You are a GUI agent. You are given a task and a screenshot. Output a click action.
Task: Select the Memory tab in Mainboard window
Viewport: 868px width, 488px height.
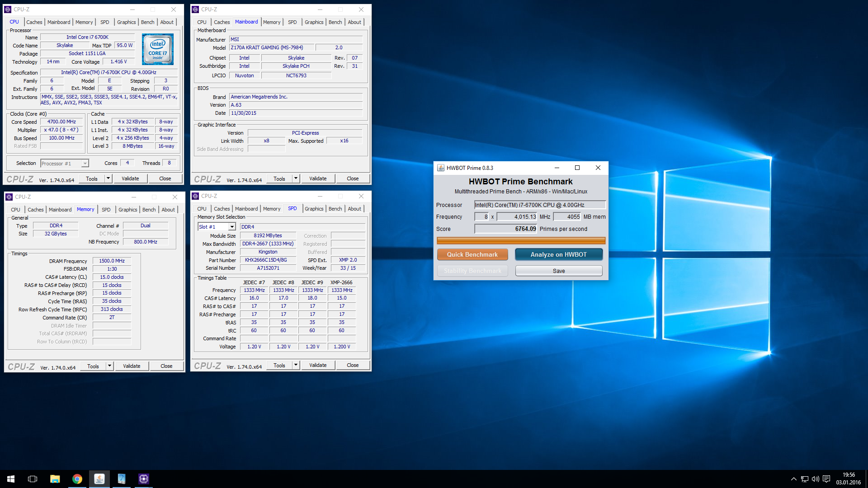coord(272,22)
